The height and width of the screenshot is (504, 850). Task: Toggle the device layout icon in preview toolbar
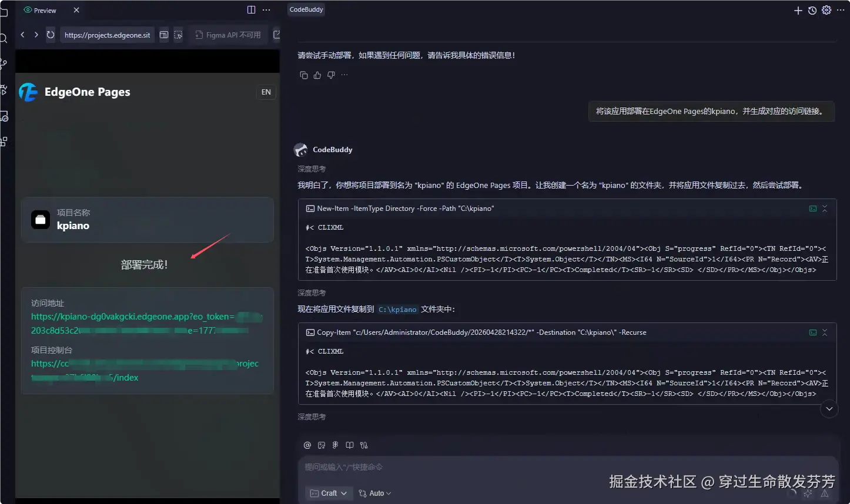164,35
